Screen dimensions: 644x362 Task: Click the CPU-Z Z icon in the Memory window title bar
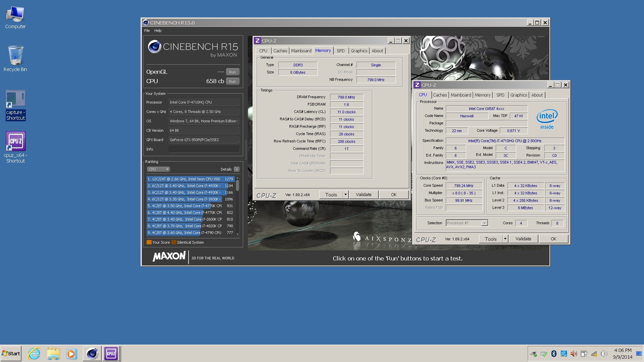pos(258,41)
